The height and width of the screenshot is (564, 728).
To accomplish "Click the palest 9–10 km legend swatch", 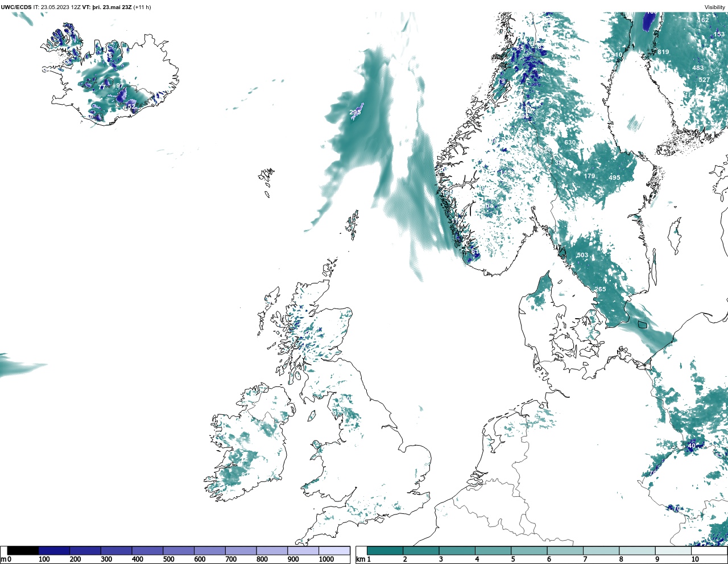I will (673, 550).
